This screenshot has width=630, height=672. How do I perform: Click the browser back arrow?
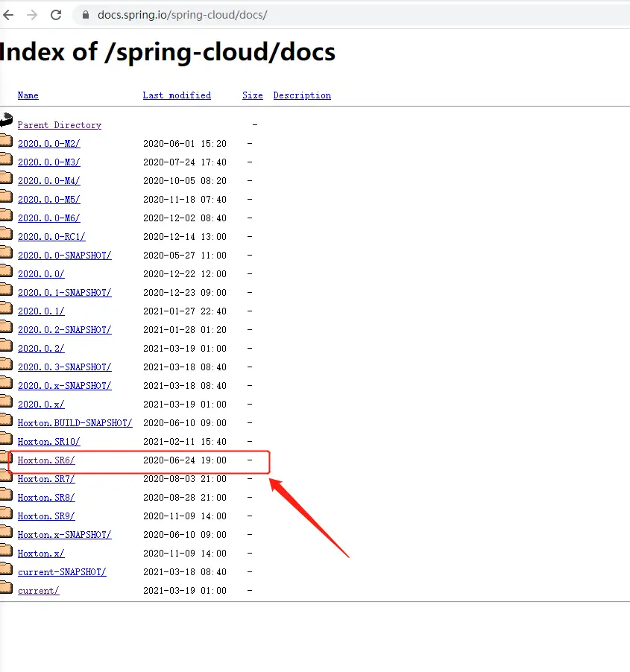point(8,15)
